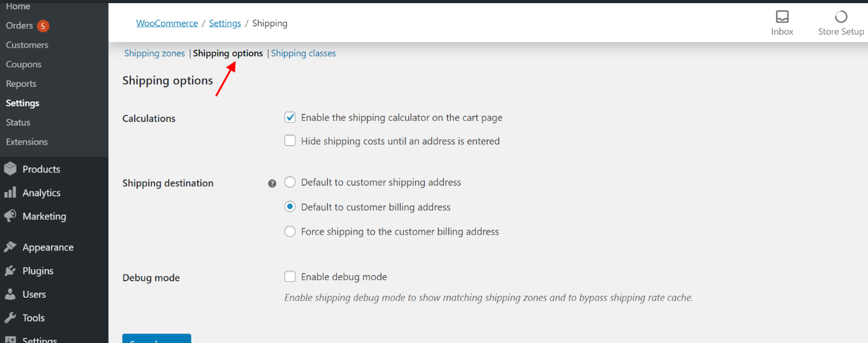Click the Products box icon
The image size is (868, 343).
[x=9, y=169]
